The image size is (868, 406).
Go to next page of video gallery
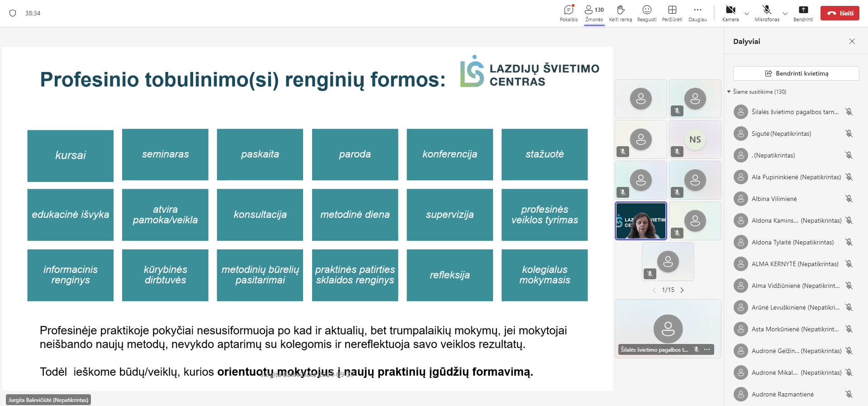[x=682, y=290]
